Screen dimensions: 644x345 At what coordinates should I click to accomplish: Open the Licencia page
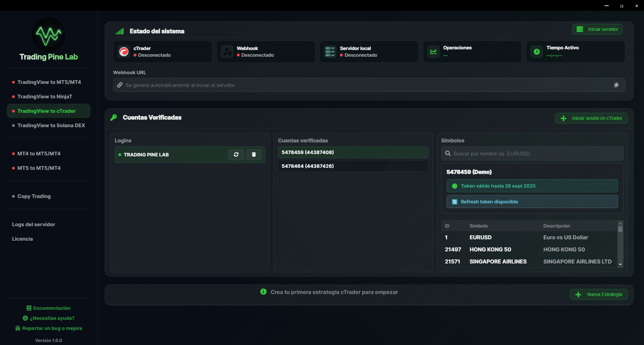pyautogui.click(x=22, y=239)
